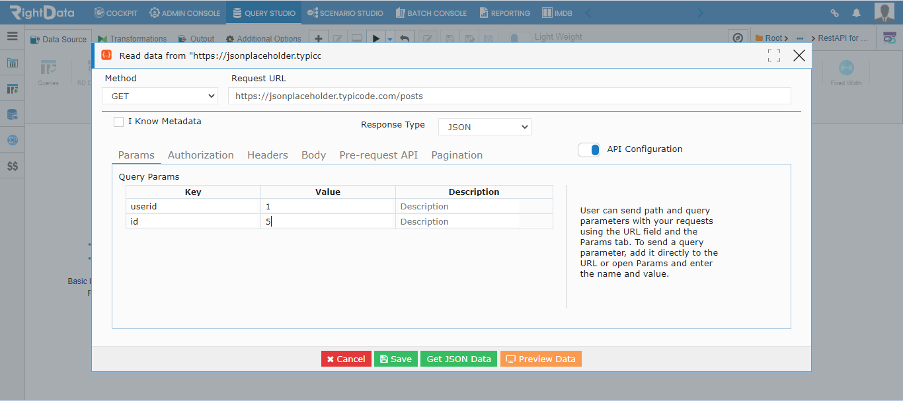Image resolution: width=904 pixels, height=402 pixels.
Task: Click the target icon beside Root breadcrumb
Action: pyautogui.click(x=737, y=38)
